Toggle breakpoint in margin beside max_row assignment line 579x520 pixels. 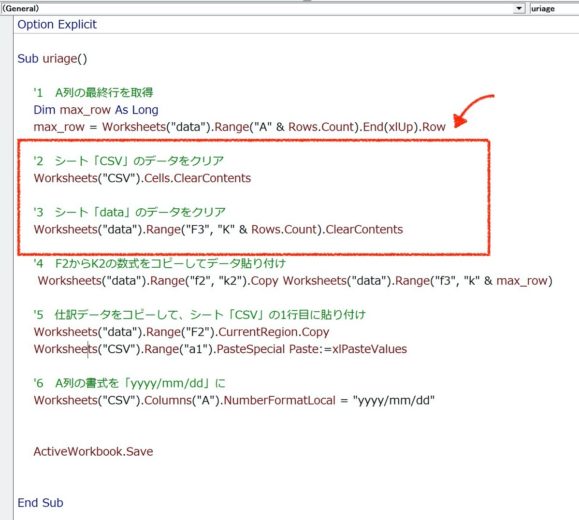pos(7,127)
